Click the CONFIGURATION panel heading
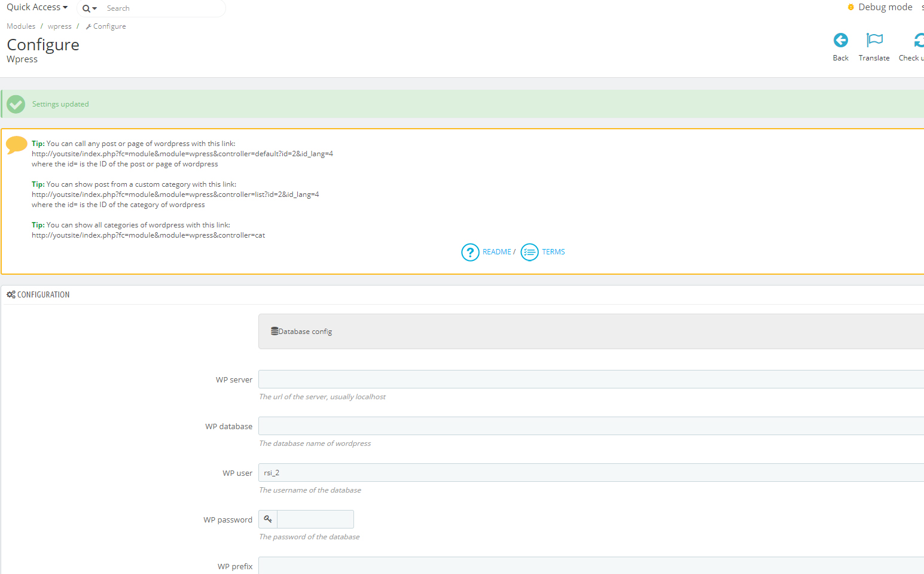 tap(43, 294)
